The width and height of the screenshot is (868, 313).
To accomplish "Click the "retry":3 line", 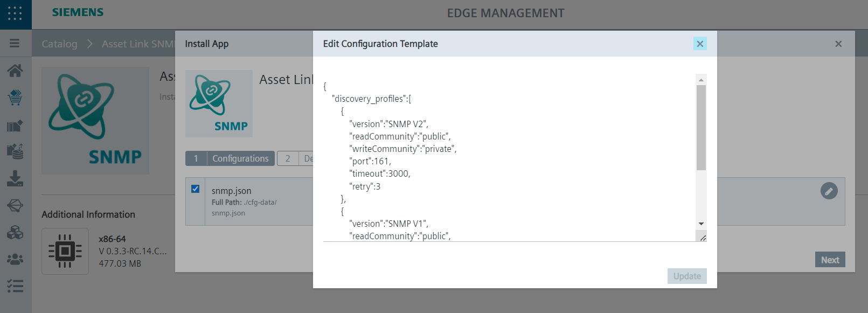I will click(x=365, y=186).
